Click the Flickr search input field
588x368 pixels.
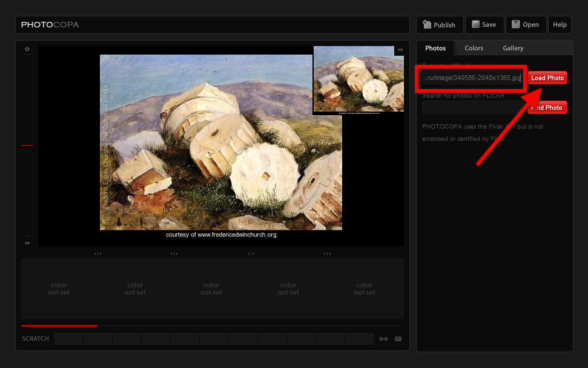point(473,108)
